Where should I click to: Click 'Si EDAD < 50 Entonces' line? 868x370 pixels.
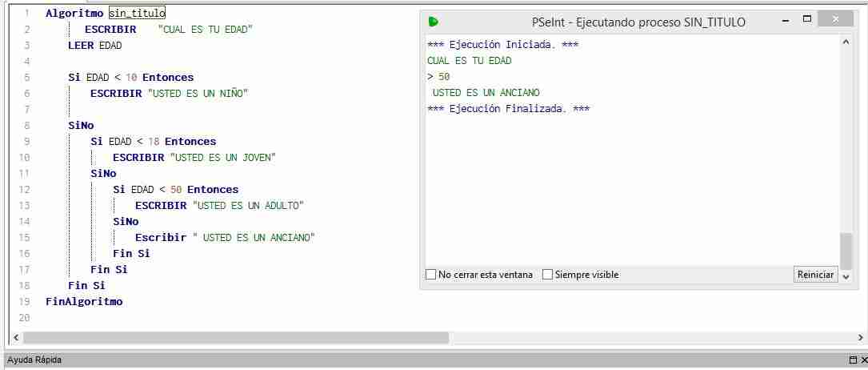point(175,190)
